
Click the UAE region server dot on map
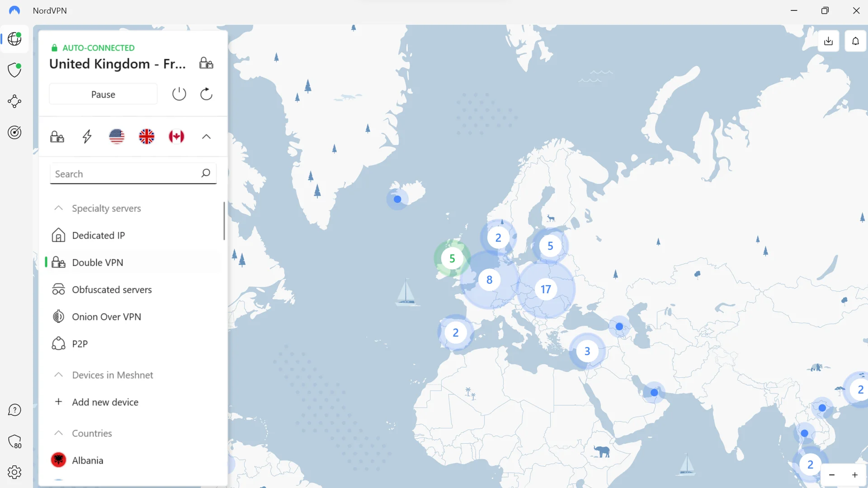tap(654, 393)
